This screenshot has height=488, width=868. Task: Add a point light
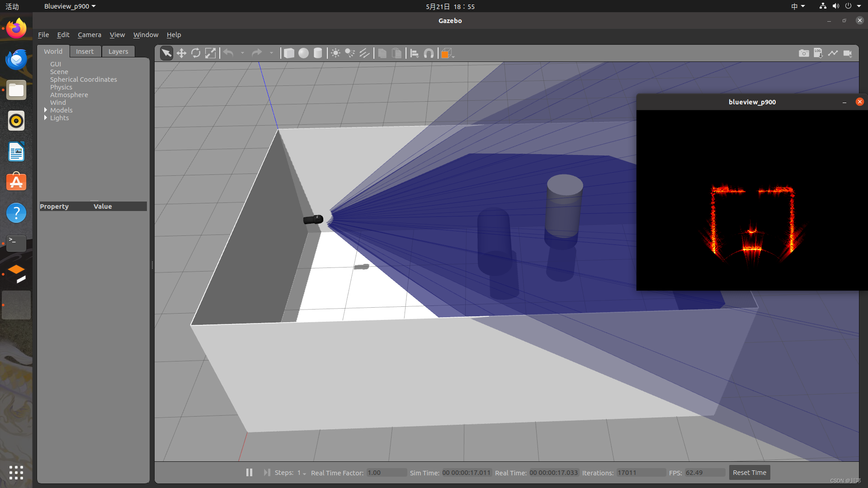point(335,53)
